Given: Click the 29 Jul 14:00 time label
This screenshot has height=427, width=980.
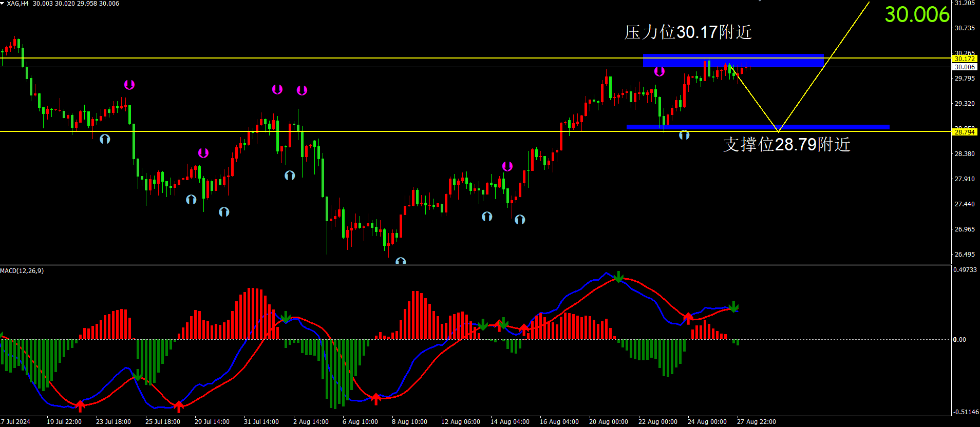Looking at the screenshot, I should point(212,422).
